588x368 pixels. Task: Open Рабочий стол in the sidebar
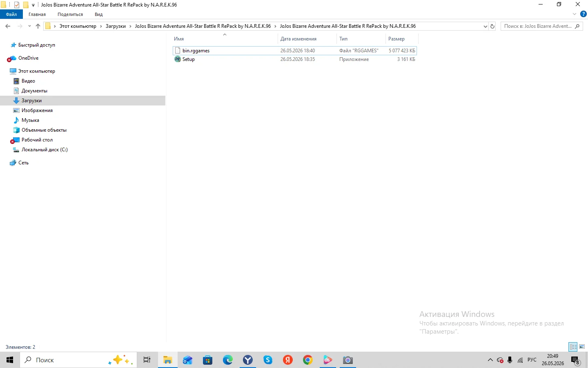37,140
